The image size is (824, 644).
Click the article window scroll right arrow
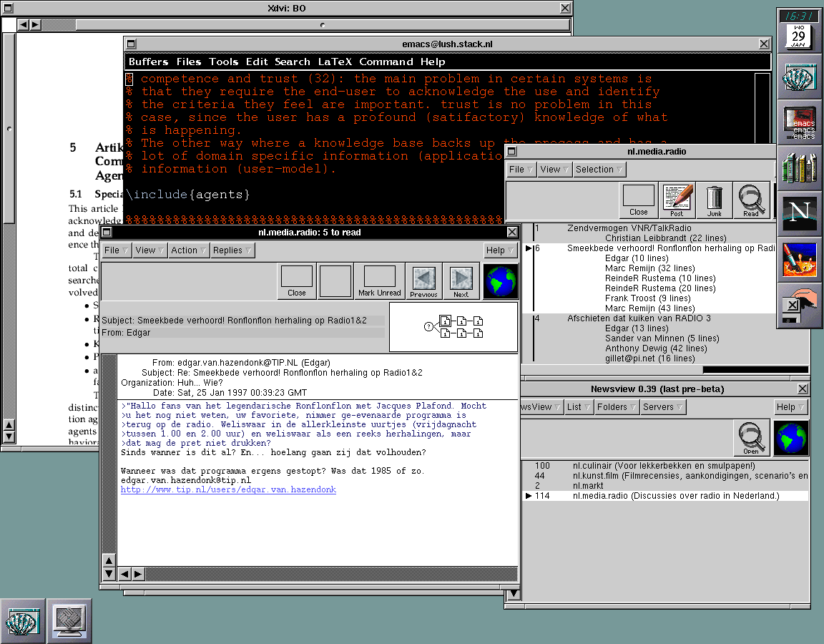pyautogui.click(x=137, y=574)
